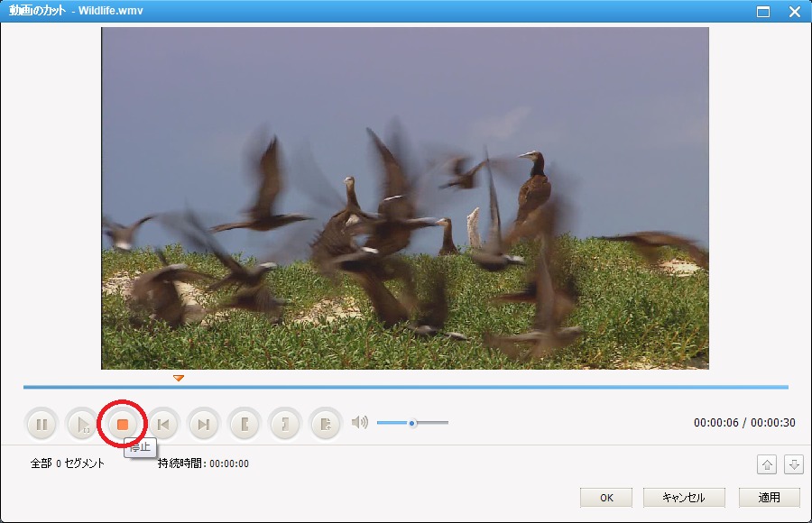Close the 動画のカット window
This screenshot has height=523, width=812.
point(794,12)
